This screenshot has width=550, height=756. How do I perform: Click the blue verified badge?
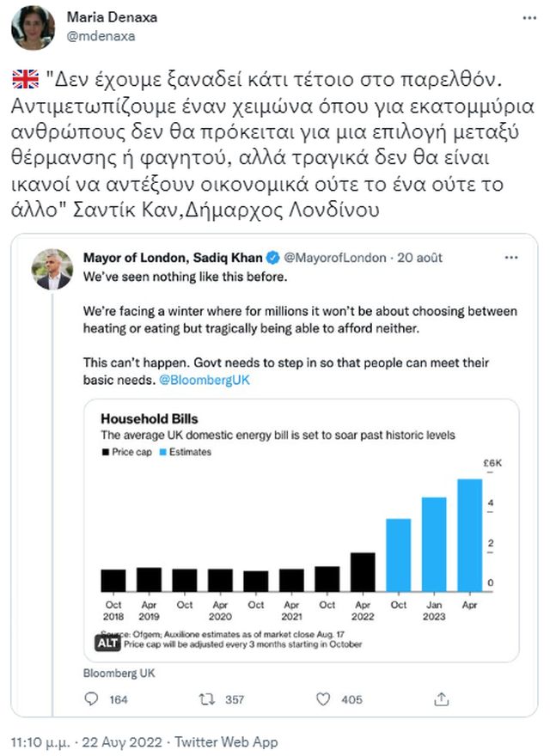coord(272,258)
